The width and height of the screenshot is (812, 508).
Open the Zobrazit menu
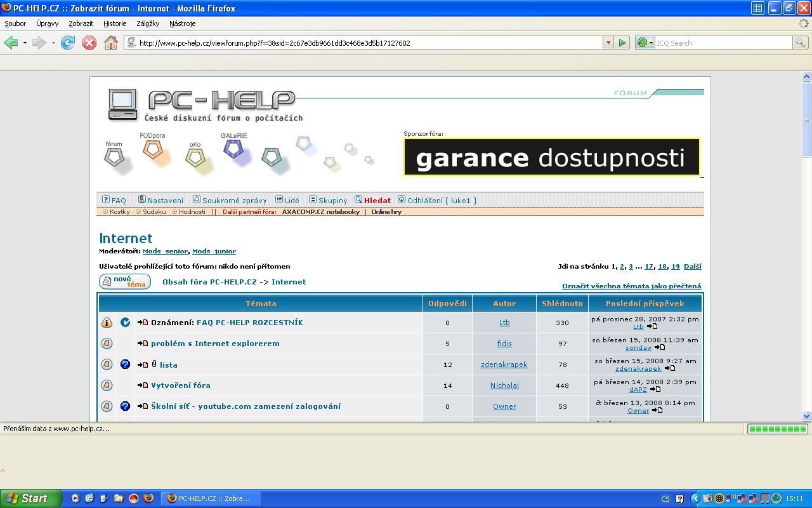click(x=81, y=23)
